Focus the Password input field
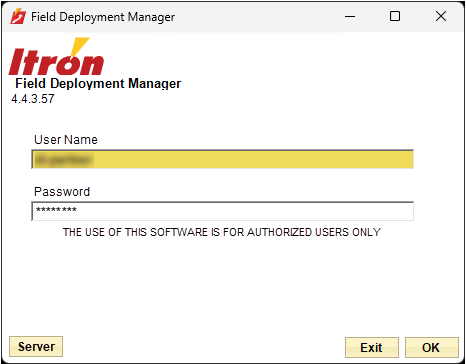The width and height of the screenshot is (466, 364). [x=223, y=211]
